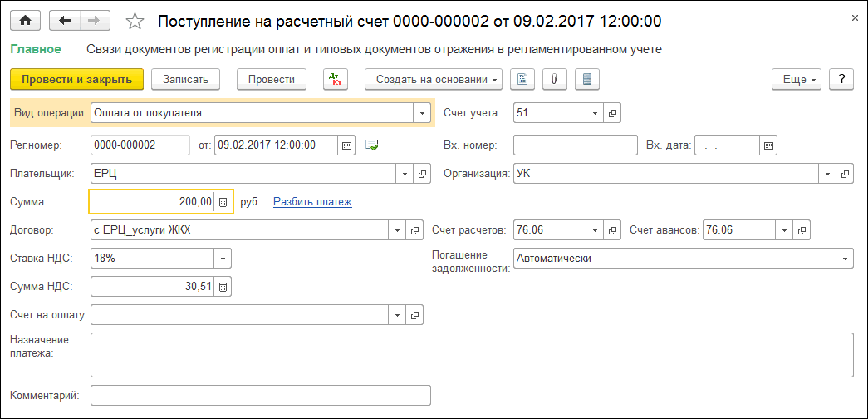
Task: Click the posted-status icon beside the date
Action: pos(372,145)
